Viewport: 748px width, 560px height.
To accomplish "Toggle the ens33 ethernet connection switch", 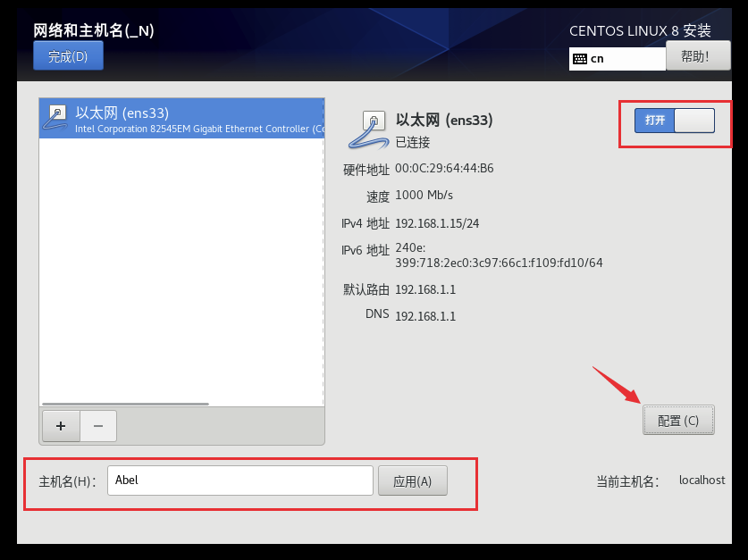I will pos(675,121).
